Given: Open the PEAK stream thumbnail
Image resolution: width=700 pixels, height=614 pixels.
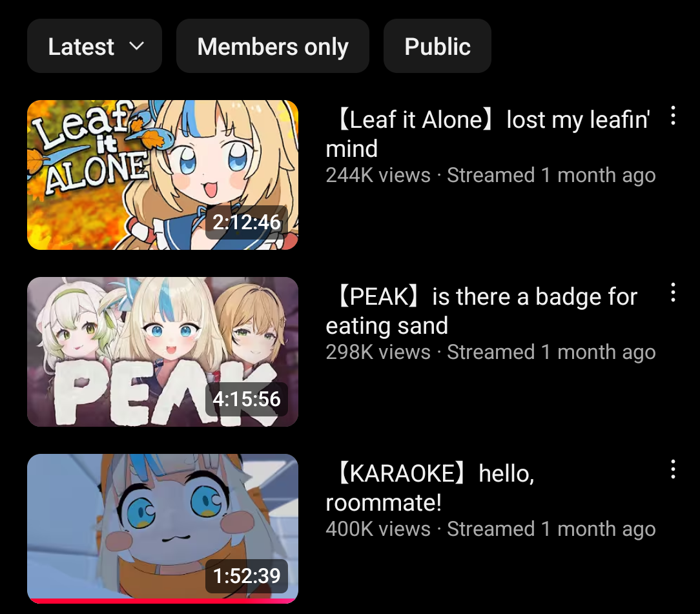Looking at the screenshot, I should click(163, 352).
